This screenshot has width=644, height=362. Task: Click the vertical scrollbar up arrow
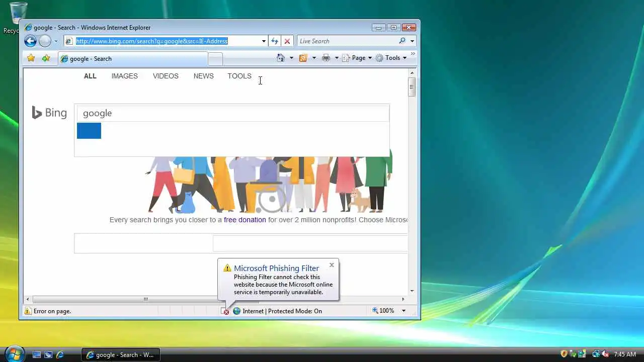click(x=412, y=73)
